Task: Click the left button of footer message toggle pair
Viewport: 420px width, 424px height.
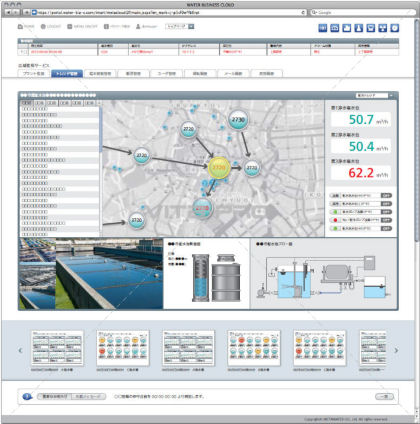Action: (54, 397)
